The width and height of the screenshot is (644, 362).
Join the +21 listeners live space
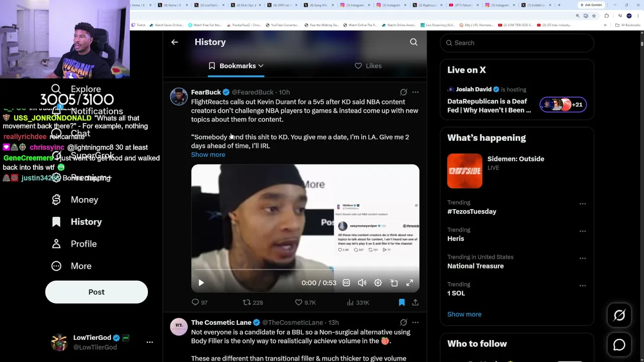563,105
